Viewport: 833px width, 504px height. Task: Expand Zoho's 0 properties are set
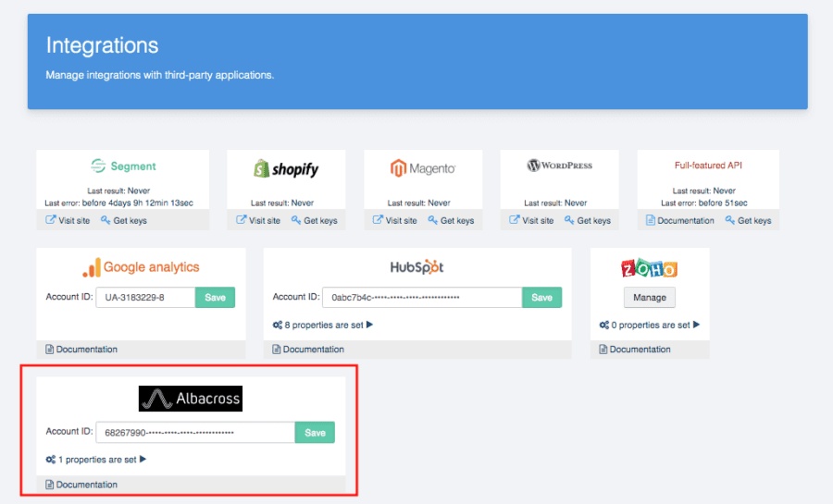[x=650, y=325]
